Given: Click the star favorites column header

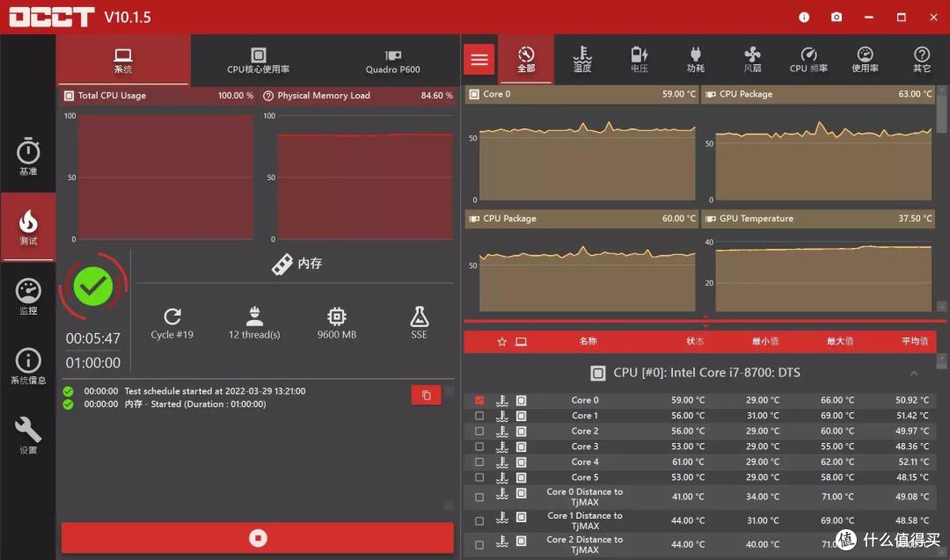Looking at the screenshot, I should pyautogui.click(x=501, y=342).
